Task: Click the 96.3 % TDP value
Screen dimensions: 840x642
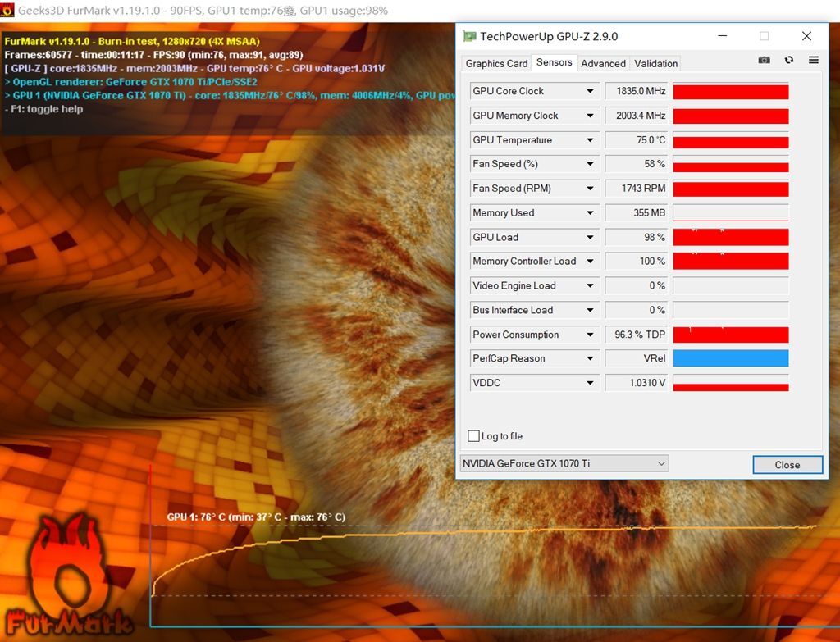Action: [637, 335]
